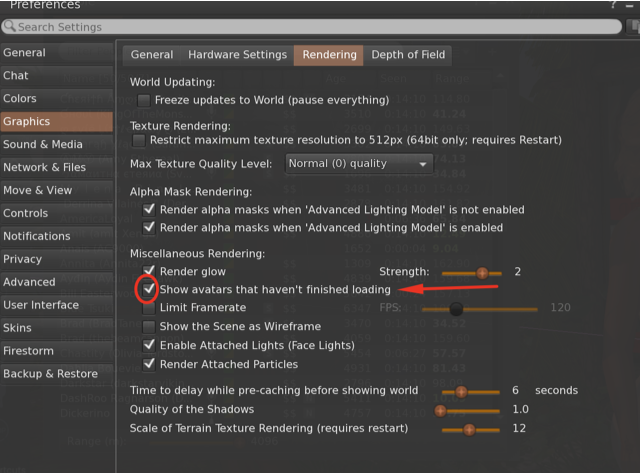Open the Privacy preferences category
This screenshot has height=473, width=641.
(57, 259)
